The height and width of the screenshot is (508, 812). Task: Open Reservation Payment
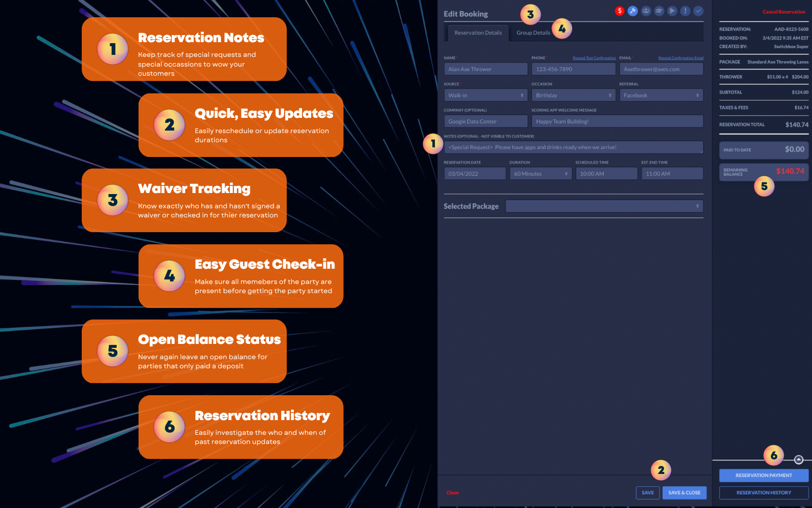(764, 475)
